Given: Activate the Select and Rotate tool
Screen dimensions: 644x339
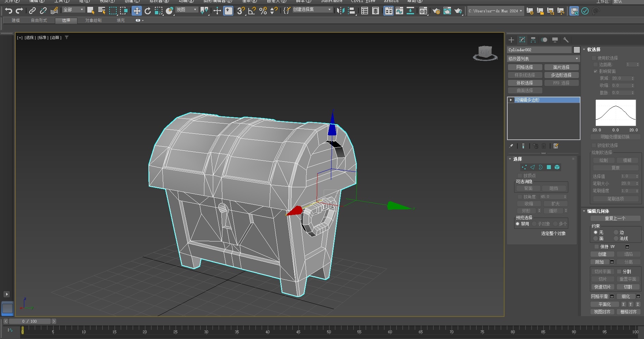Looking at the screenshot, I should 148,11.
